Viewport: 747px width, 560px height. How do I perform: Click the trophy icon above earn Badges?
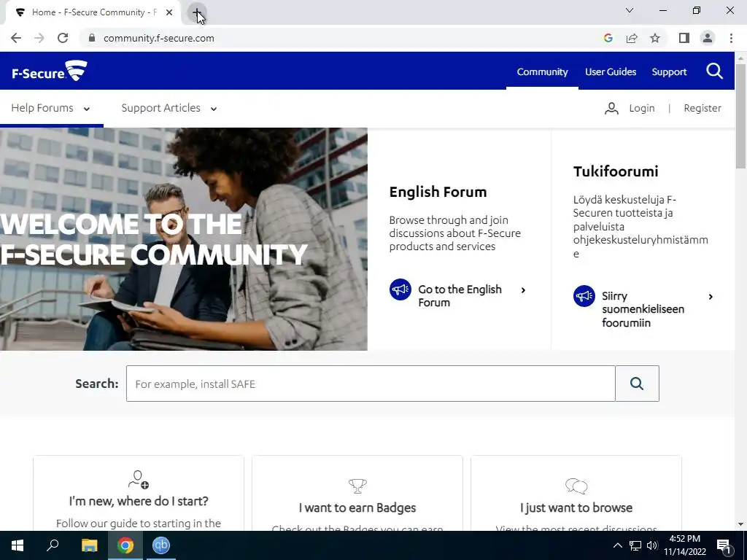[x=357, y=486]
